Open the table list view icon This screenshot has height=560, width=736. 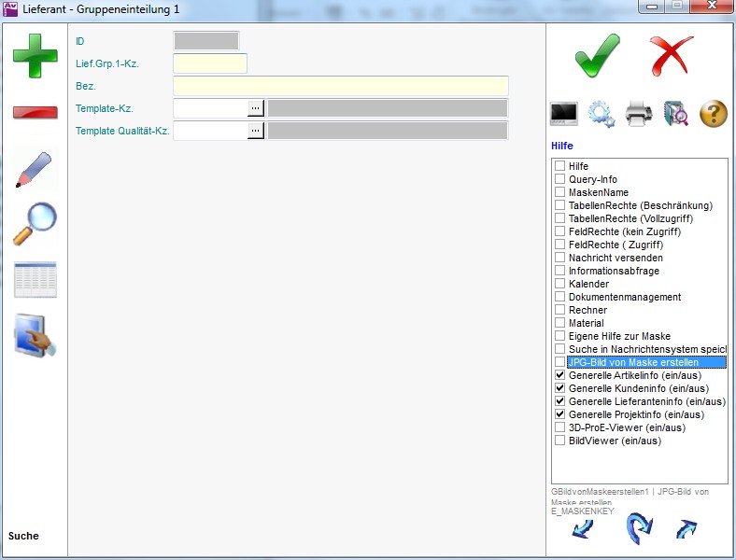[x=35, y=280]
